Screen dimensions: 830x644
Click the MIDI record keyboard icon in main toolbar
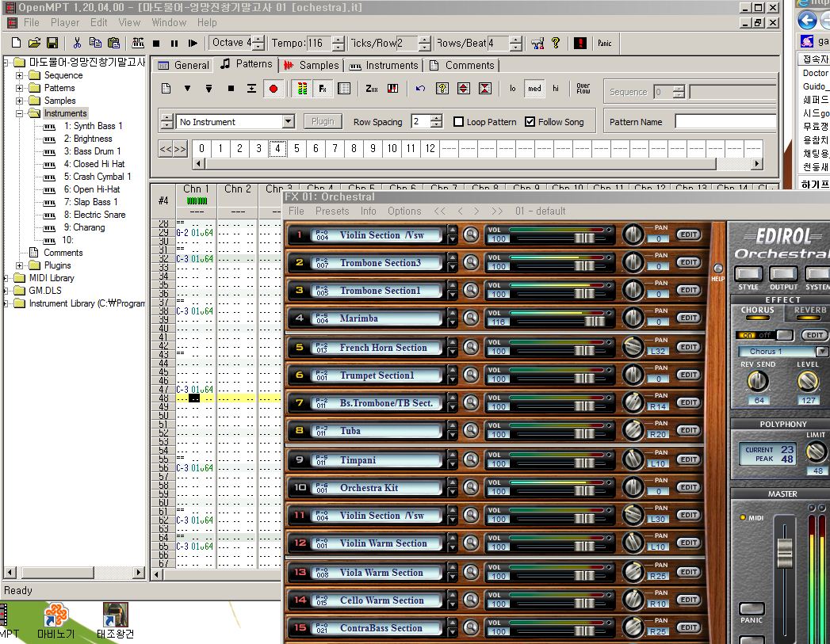tap(138, 44)
